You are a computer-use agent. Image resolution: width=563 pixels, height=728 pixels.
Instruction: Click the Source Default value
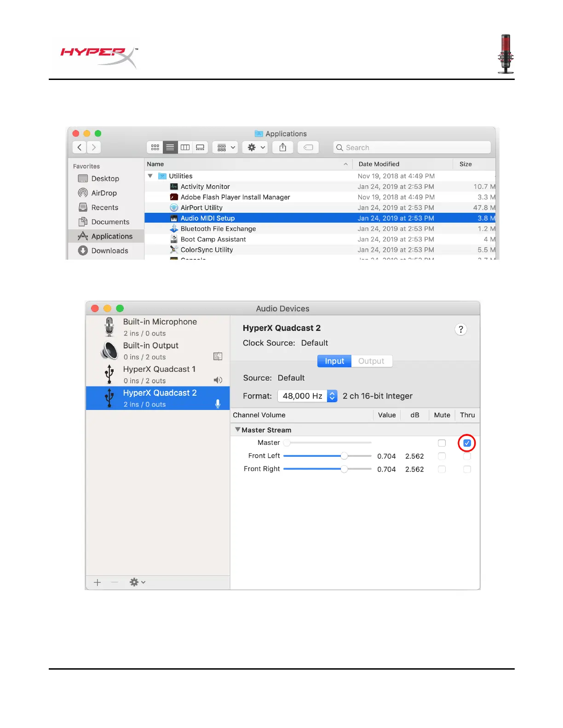coord(291,378)
